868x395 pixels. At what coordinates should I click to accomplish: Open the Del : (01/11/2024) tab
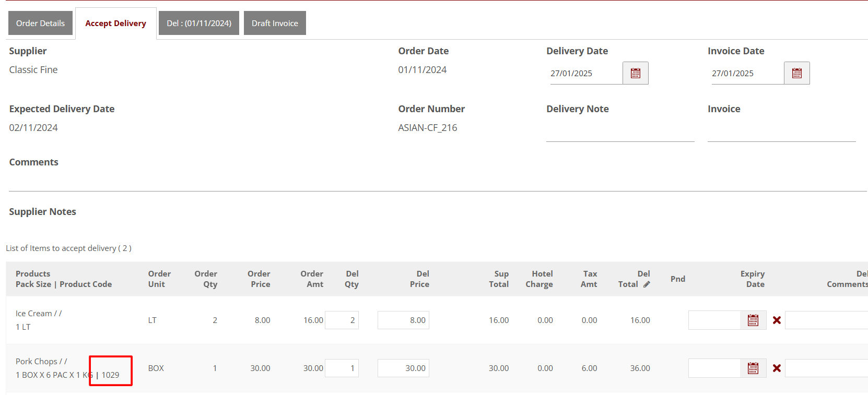pos(198,23)
